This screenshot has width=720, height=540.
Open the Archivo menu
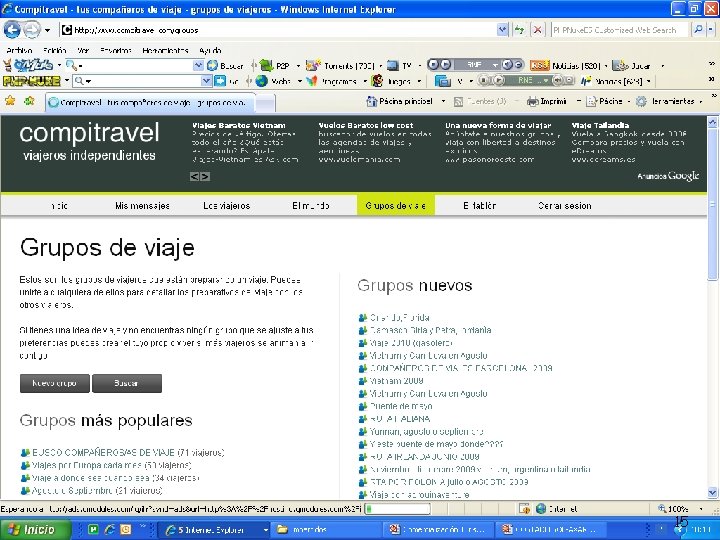point(19,51)
